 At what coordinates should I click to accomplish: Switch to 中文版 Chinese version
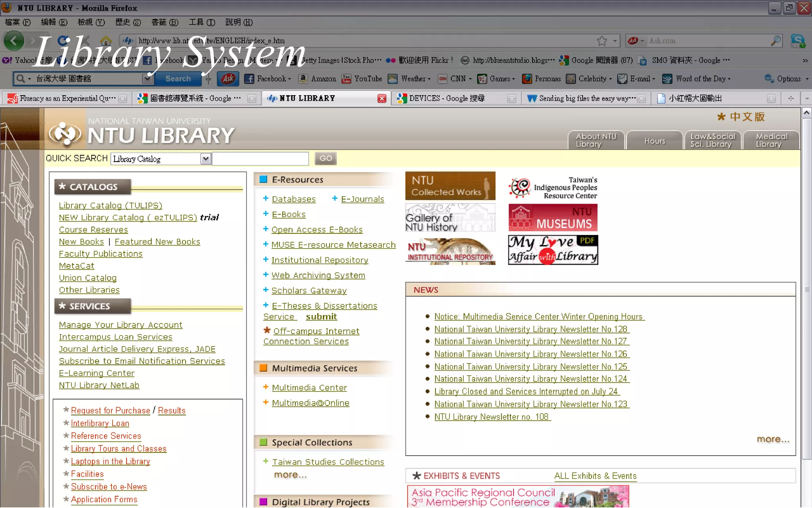pyautogui.click(x=741, y=117)
